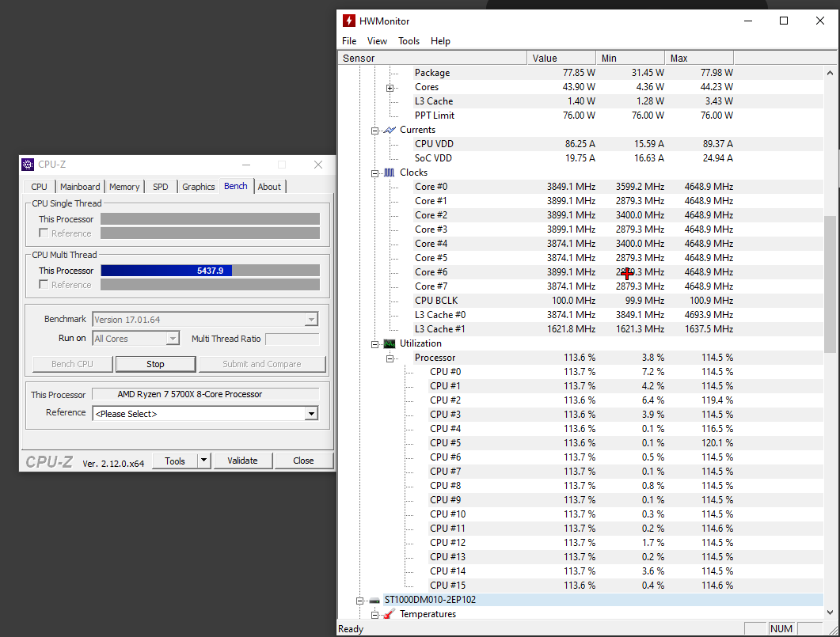Switch to the About tab
This screenshot has width=840, height=637.
[x=269, y=187]
